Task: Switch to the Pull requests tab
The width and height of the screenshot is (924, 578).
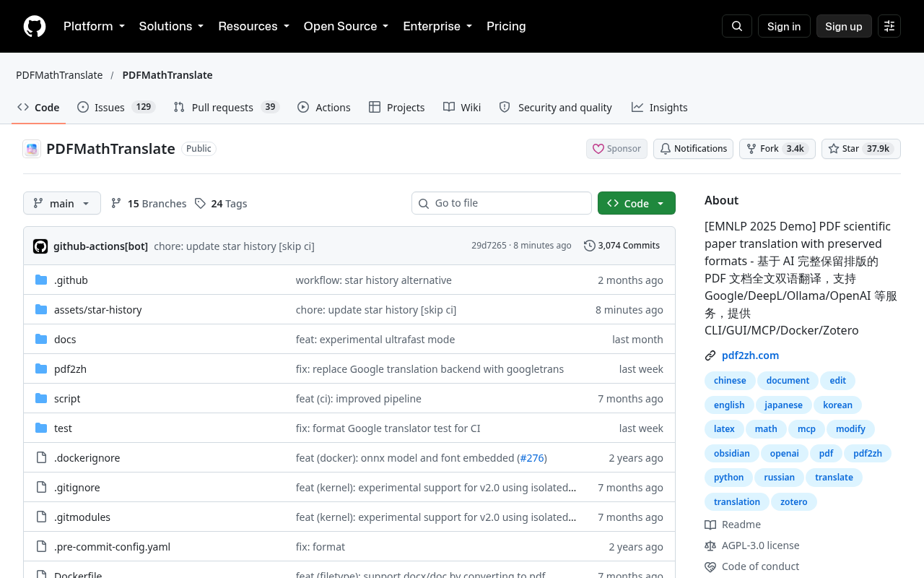Action: [x=227, y=107]
